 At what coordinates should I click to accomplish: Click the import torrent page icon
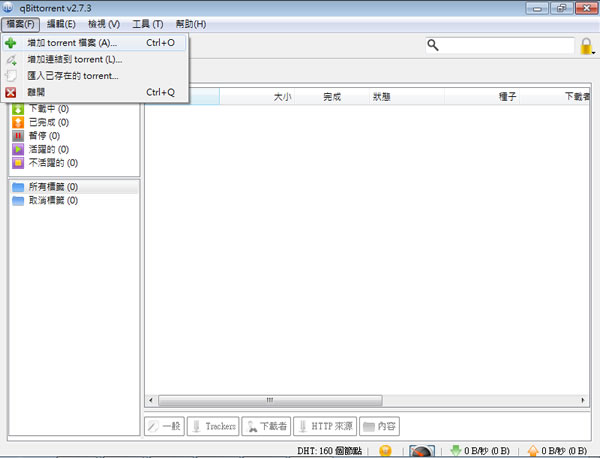pyautogui.click(x=11, y=76)
